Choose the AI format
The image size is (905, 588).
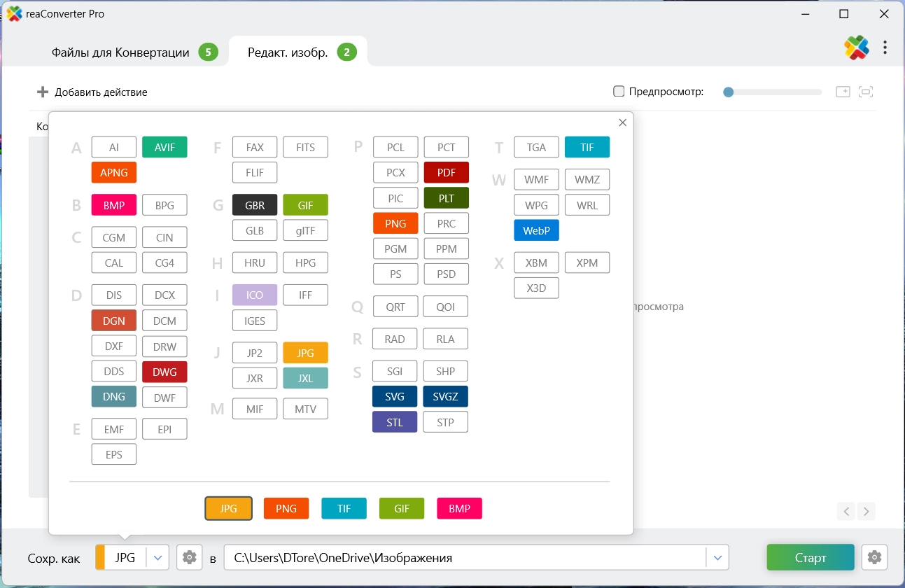[114, 147]
